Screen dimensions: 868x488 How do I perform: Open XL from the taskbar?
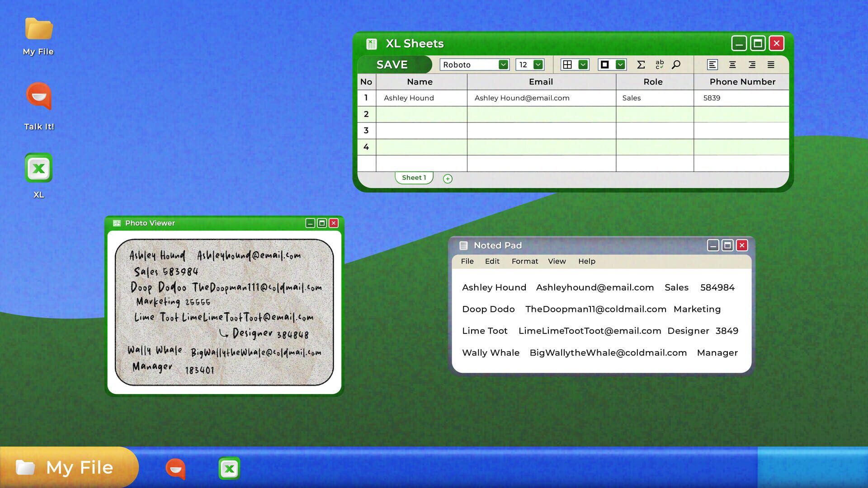(229, 468)
